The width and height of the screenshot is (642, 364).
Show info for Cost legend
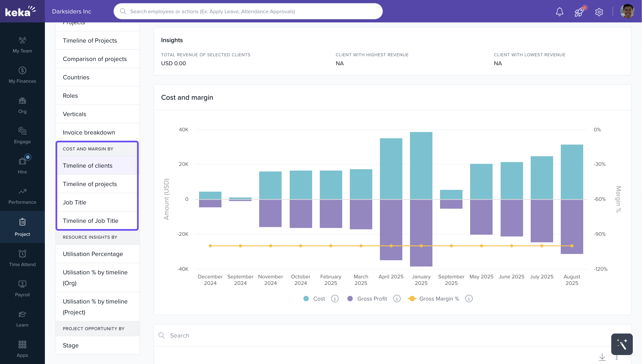pos(335,299)
